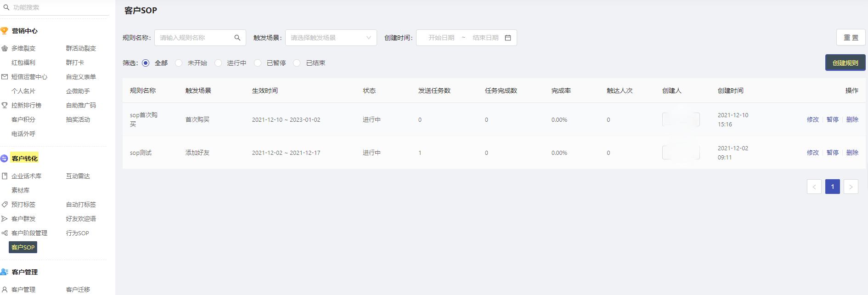This screenshot has height=295, width=868.
Task: Open 个人名片 menu item
Action: coord(23,91)
